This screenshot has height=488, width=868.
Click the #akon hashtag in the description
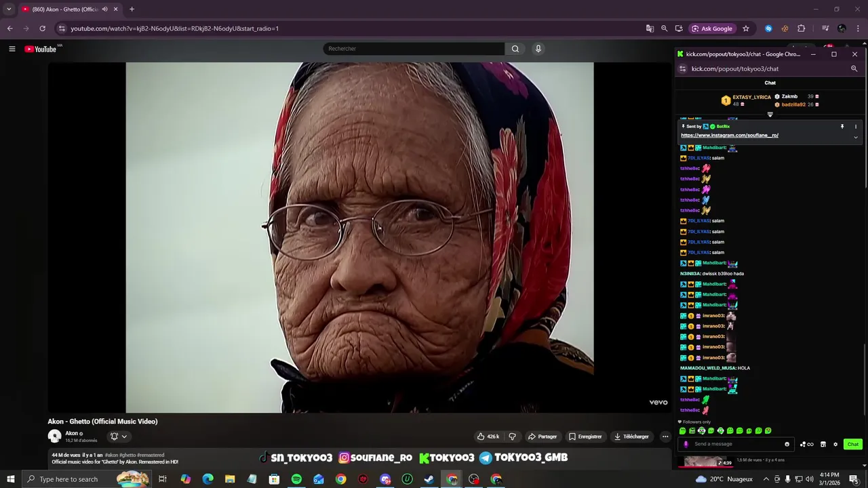111,455
